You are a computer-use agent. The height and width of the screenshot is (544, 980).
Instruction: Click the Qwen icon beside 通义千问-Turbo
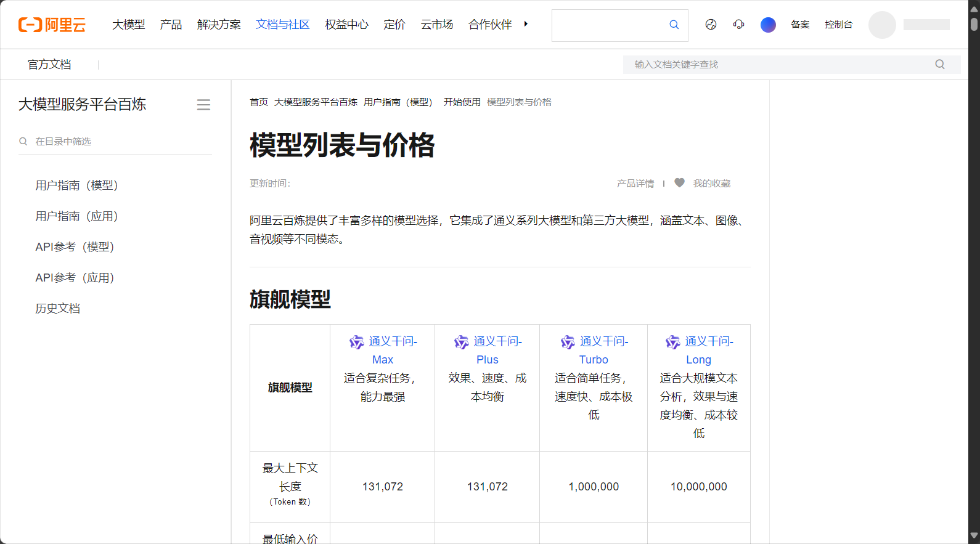(568, 342)
